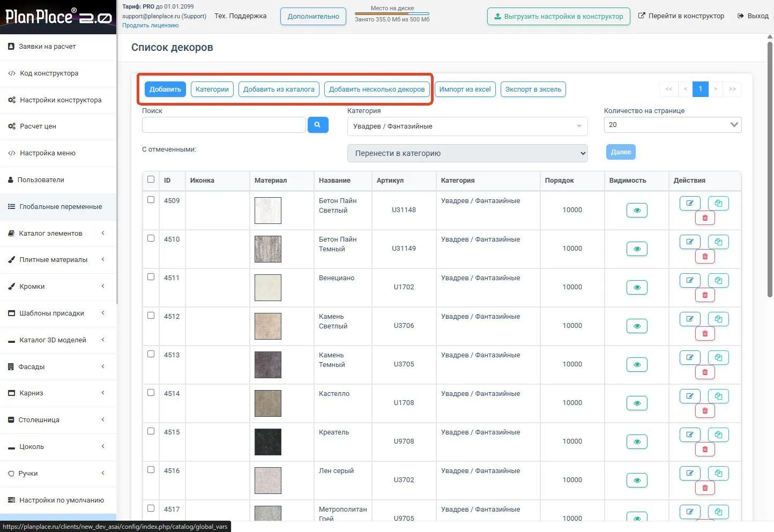
Task: Duplicate the Кастелло decor
Action: (718, 396)
